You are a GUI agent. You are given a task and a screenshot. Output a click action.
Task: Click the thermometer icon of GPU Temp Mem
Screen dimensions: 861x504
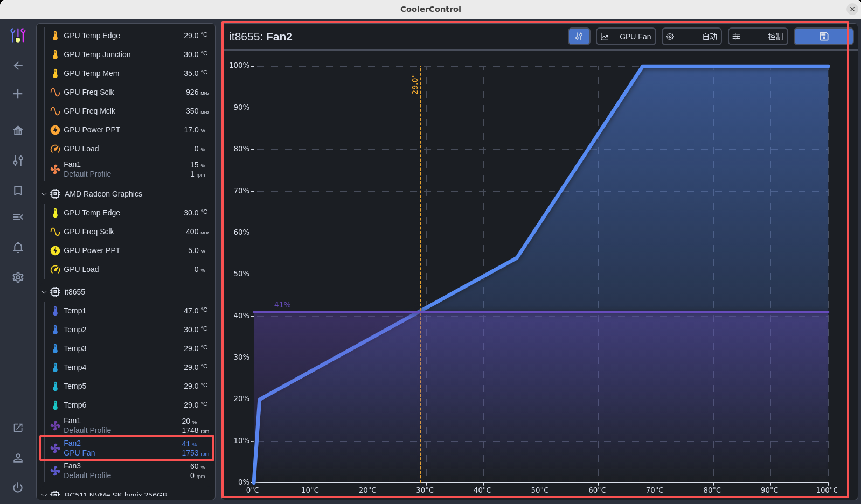coord(55,73)
